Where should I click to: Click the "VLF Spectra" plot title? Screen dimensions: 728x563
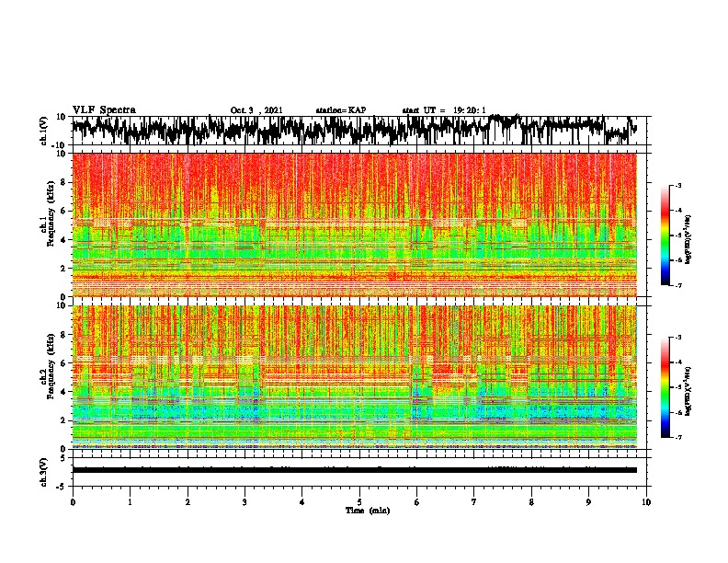pyautogui.click(x=104, y=110)
